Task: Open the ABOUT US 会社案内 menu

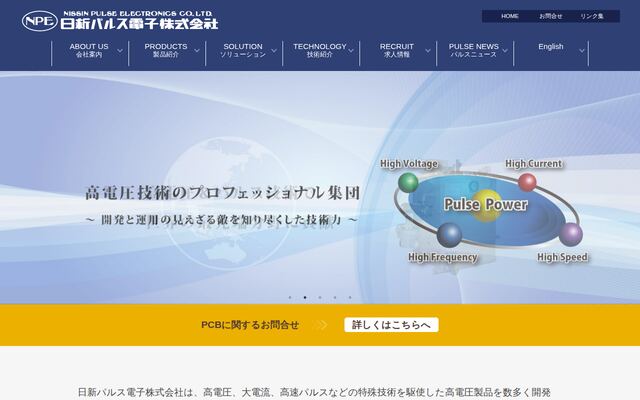Action: coord(90,50)
